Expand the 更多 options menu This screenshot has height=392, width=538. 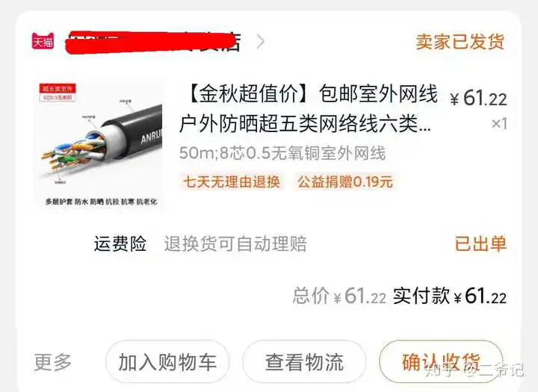point(53,362)
